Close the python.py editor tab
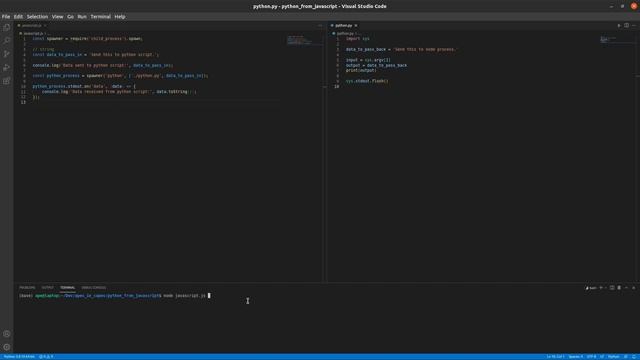Viewport: 640px width, 360px height. tap(356, 25)
